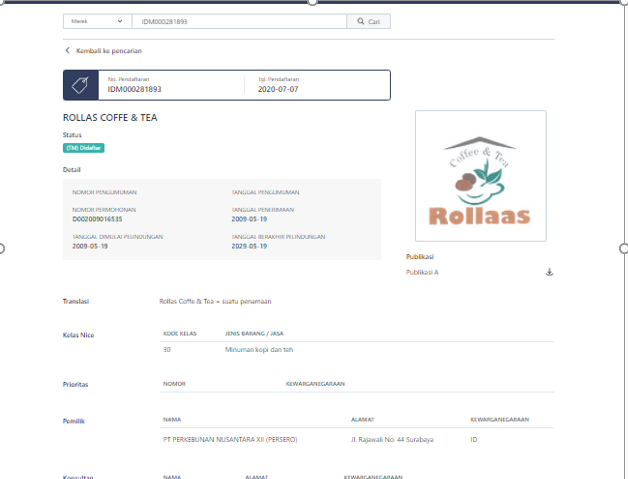Click the right middle crop handle

pyautogui.click(x=625, y=247)
